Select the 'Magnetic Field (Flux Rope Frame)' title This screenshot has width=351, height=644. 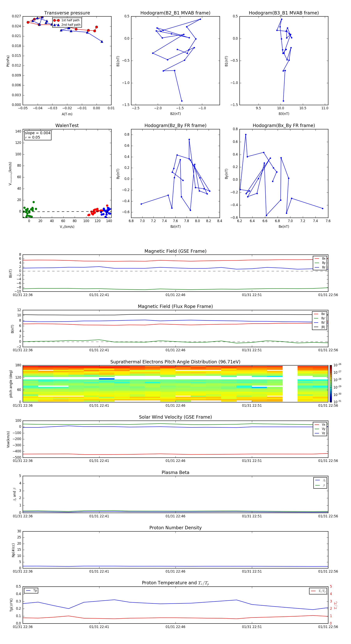coord(175,307)
